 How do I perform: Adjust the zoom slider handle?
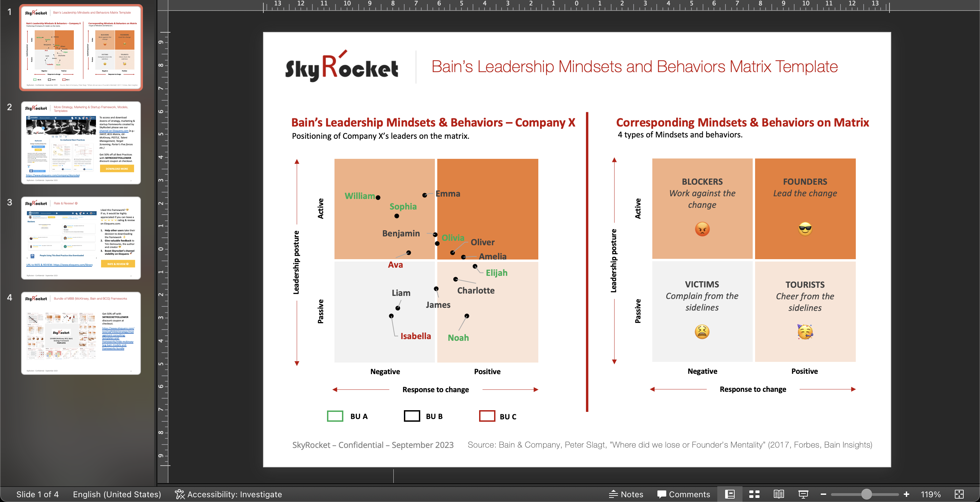[x=866, y=494]
